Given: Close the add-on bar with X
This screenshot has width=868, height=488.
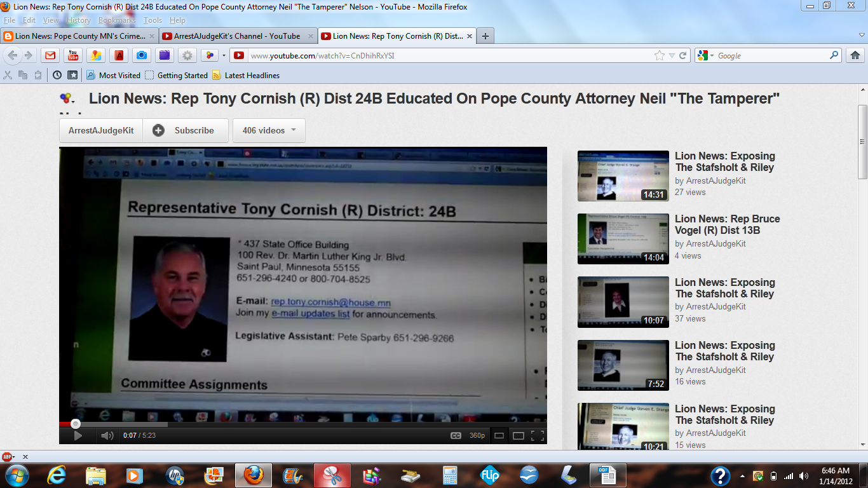Looking at the screenshot, I should click(25, 457).
